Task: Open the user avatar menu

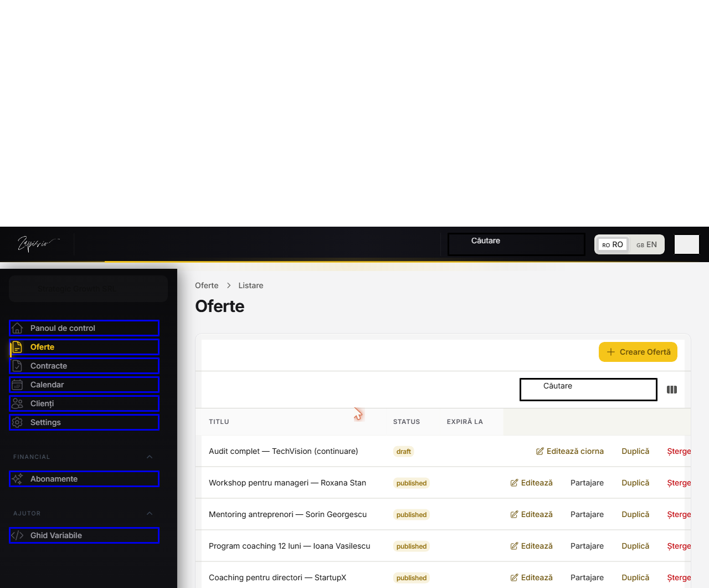Action: tap(687, 244)
